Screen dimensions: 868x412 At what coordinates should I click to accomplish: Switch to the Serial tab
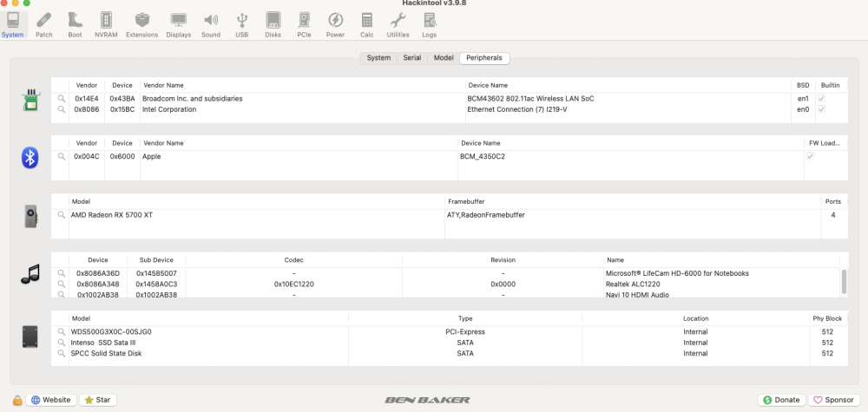pyautogui.click(x=411, y=58)
